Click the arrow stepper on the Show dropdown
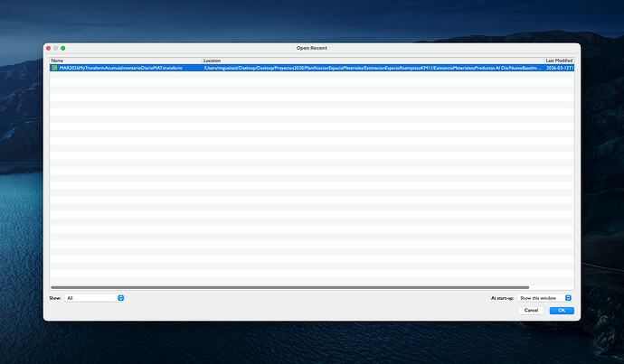Image resolution: width=624 pixels, height=364 pixels. coord(120,297)
